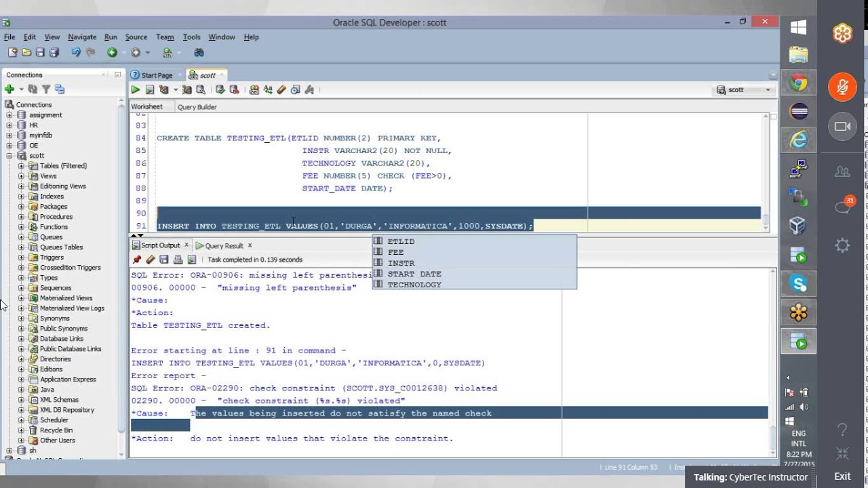Select TECHNOLOGY from the autocomplete popup
Viewport: 868px width, 488px height.
474,285
